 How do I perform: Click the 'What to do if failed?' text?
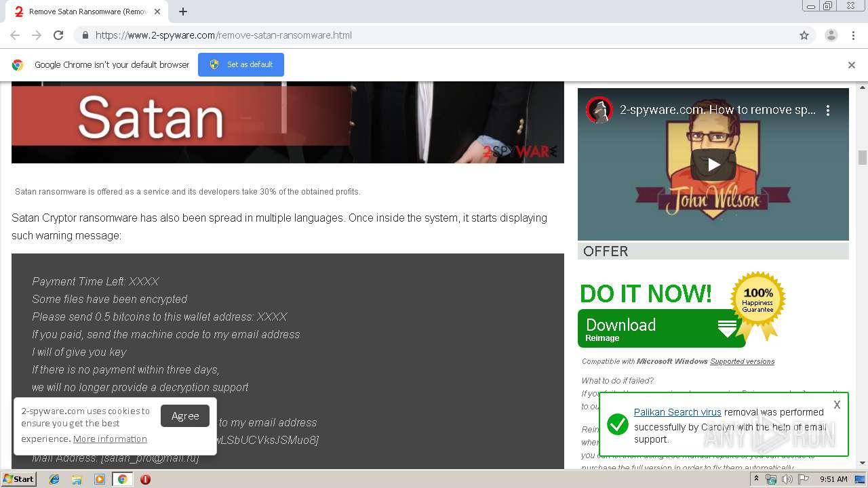tap(617, 381)
